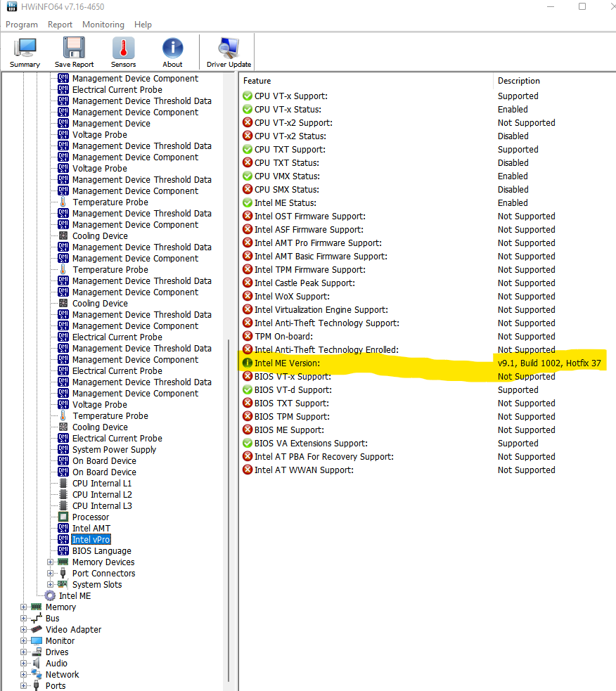Select BIOS Language tree item
This screenshot has height=691, width=616.
[102, 551]
